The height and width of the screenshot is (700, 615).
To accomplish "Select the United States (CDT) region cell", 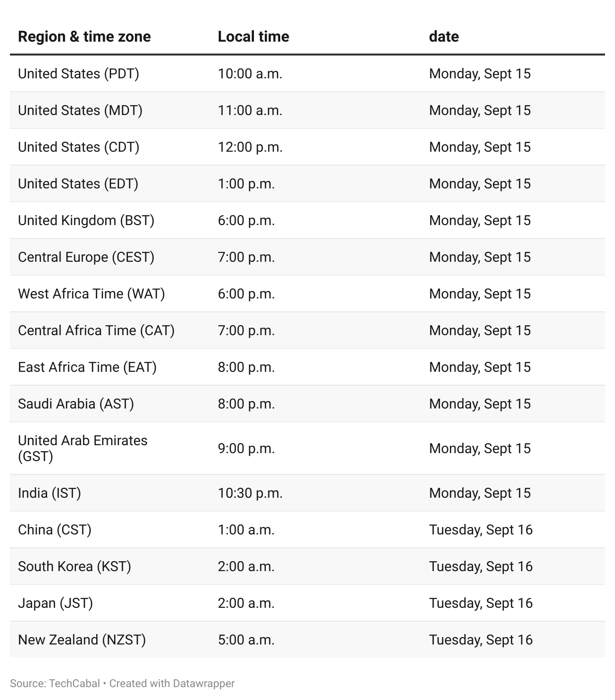I will point(78,147).
